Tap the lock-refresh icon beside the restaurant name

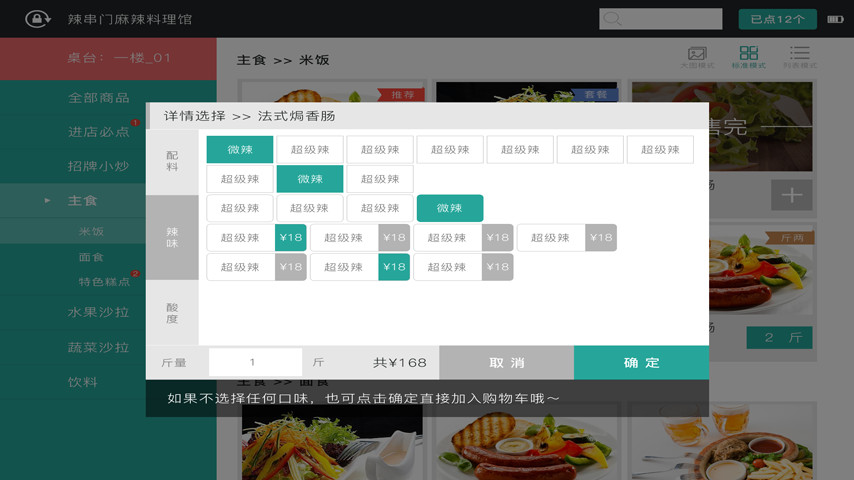(38, 19)
